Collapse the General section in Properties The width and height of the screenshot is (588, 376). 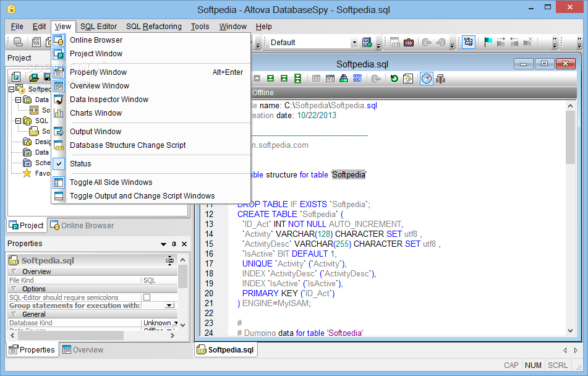14,314
